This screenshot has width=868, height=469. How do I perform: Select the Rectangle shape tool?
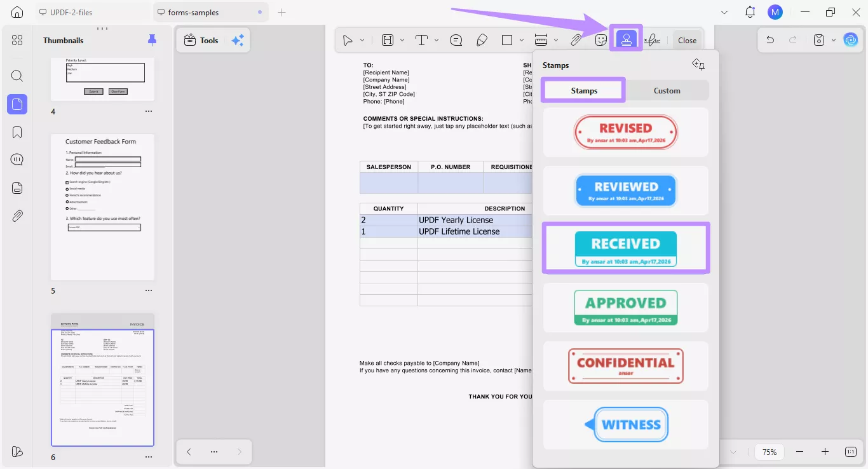[x=507, y=40]
